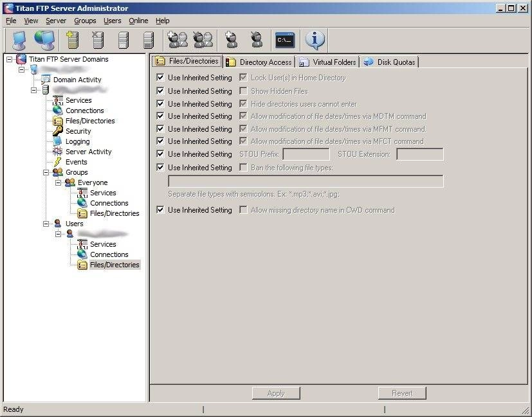Click the add user toolbar icon
Image resolution: width=532 pixels, height=417 pixels.
[x=232, y=40]
